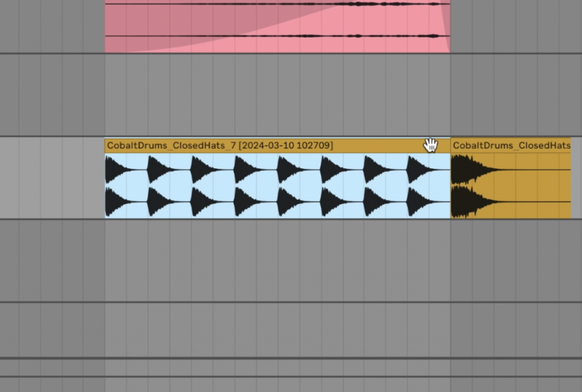Click the pink audio clip's upper waveform line
582x392 pixels.
[x=277, y=4]
